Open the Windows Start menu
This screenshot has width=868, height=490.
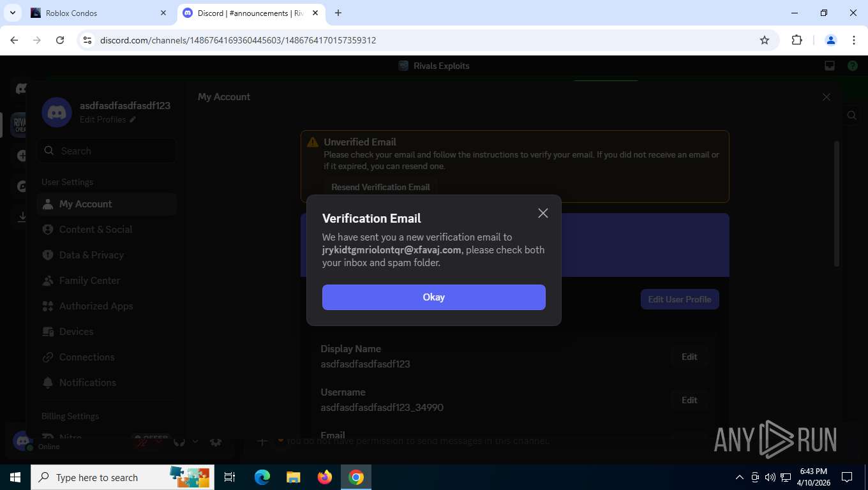coord(15,477)
